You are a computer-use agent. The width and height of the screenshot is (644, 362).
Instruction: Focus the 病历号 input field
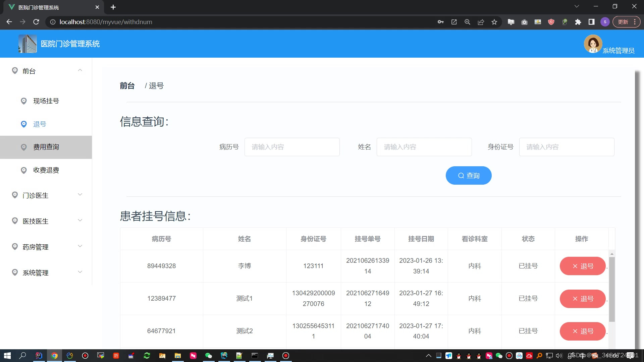pyautogui.click(x=292, y=147)
